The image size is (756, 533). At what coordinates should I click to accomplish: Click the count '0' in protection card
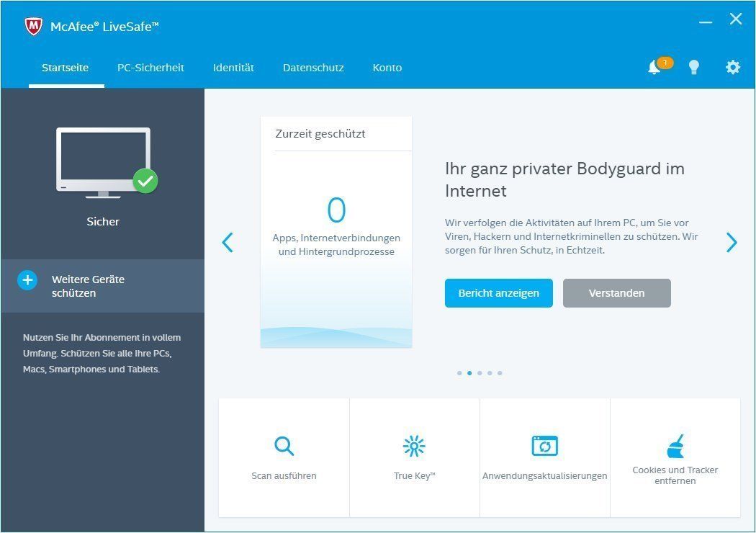tap(336, 210)
